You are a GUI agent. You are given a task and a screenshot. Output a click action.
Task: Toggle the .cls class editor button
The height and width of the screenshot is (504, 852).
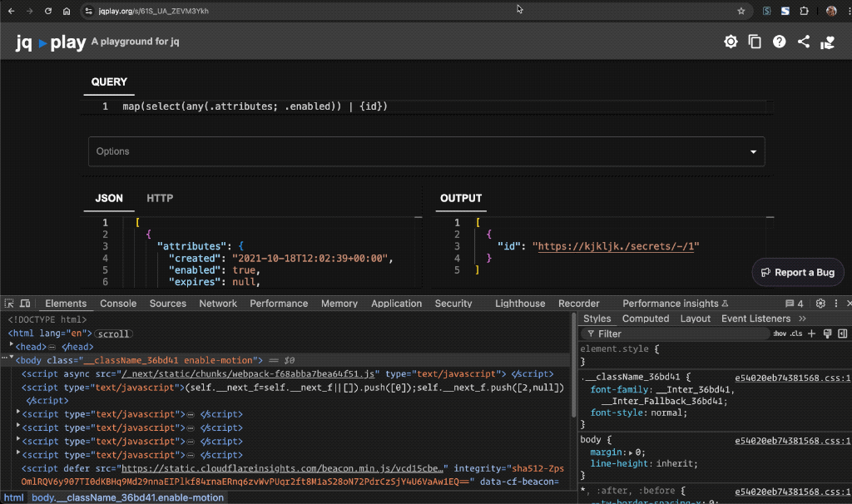click(796, 334)
